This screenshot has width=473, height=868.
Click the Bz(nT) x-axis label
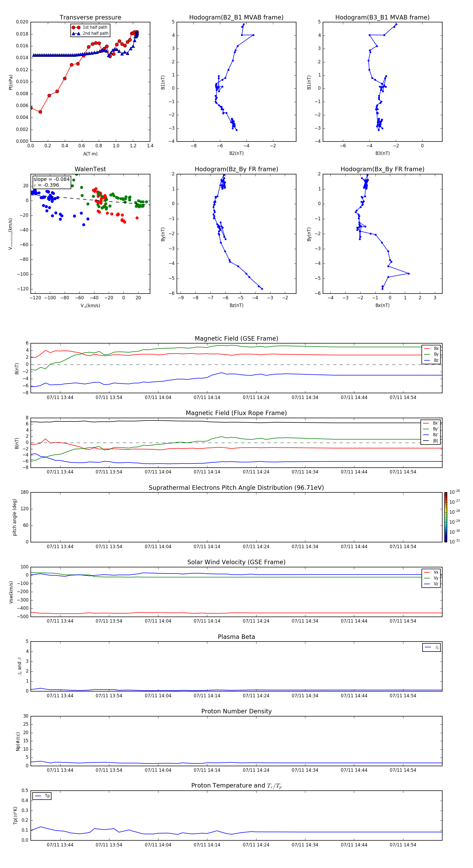click(x=236, y=305)
